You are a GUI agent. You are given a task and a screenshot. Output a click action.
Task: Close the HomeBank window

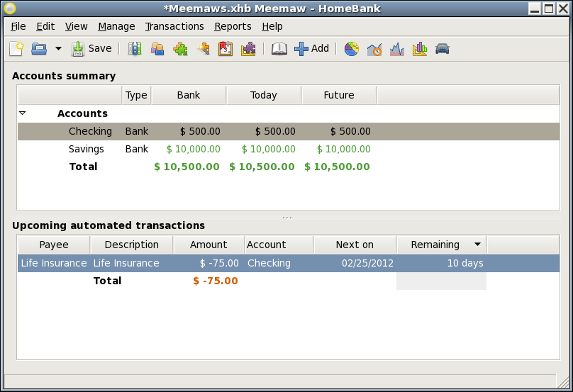(563, 9)
